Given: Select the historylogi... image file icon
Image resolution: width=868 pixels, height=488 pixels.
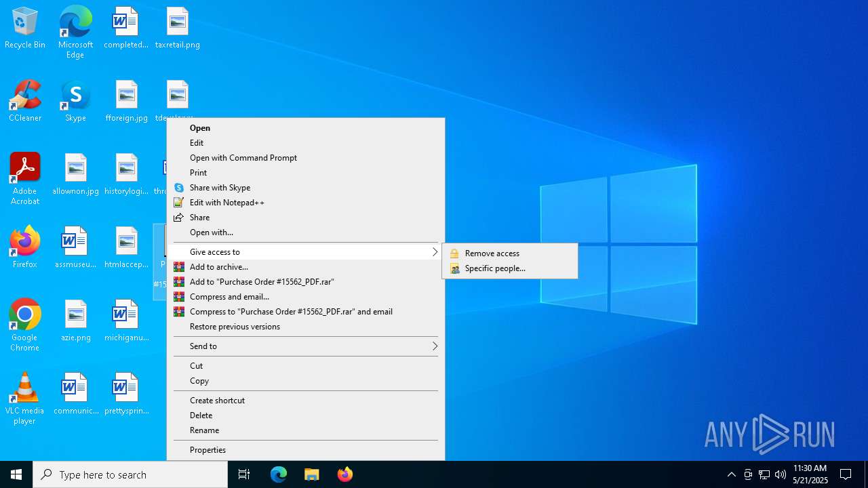Looking at the screenshot, I should point(127,175).
